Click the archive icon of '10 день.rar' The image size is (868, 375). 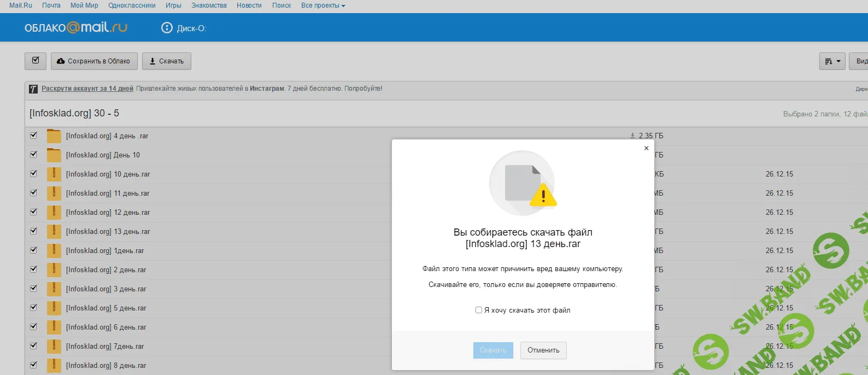[54, 174]
